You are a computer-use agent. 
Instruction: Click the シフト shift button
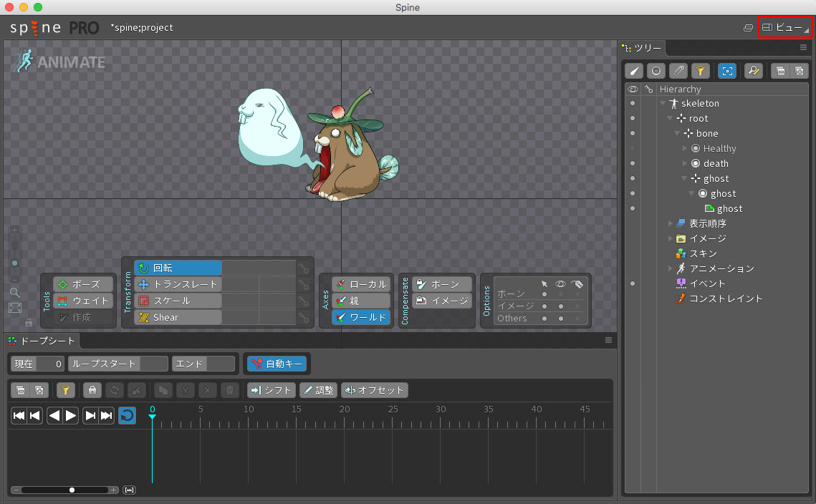[272, 390]
